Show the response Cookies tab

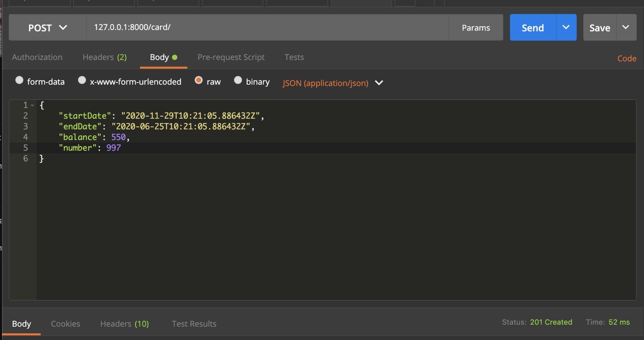65,324
